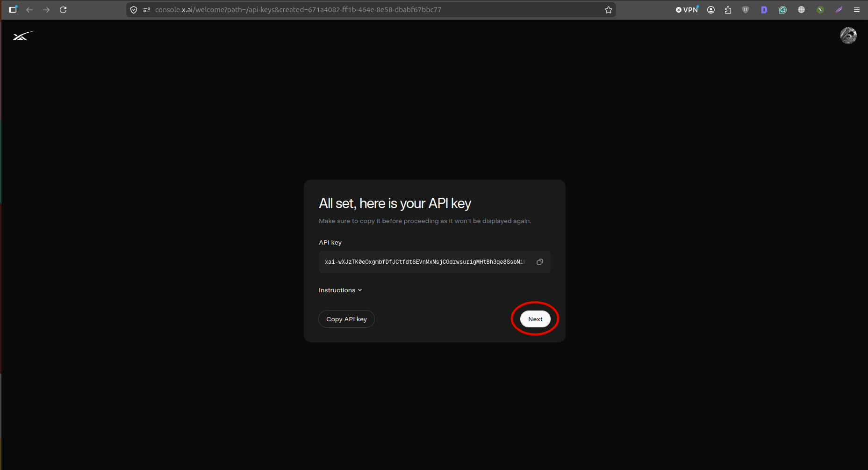Click the Next button
Screen dimensions: 868x470
[535, 319]
